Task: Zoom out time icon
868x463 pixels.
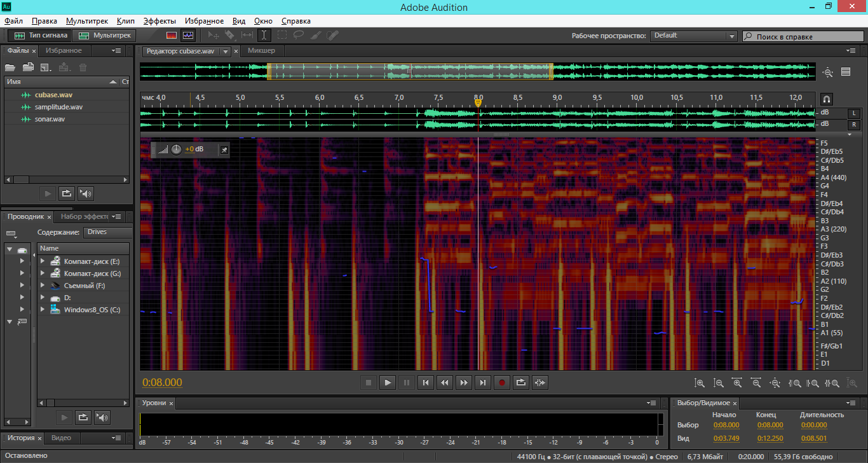Action: pos(756,383)
